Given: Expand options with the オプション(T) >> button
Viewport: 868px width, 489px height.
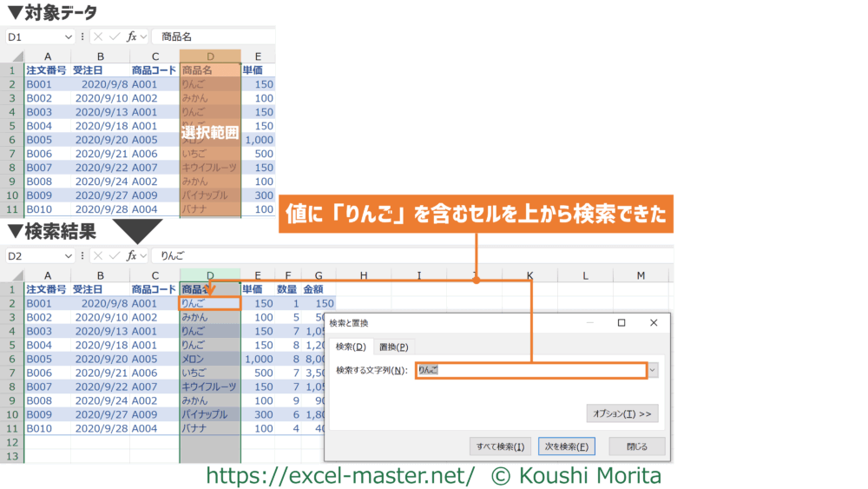Looking at the screenshot, I should pyautogui.click(x=621, y=413).
